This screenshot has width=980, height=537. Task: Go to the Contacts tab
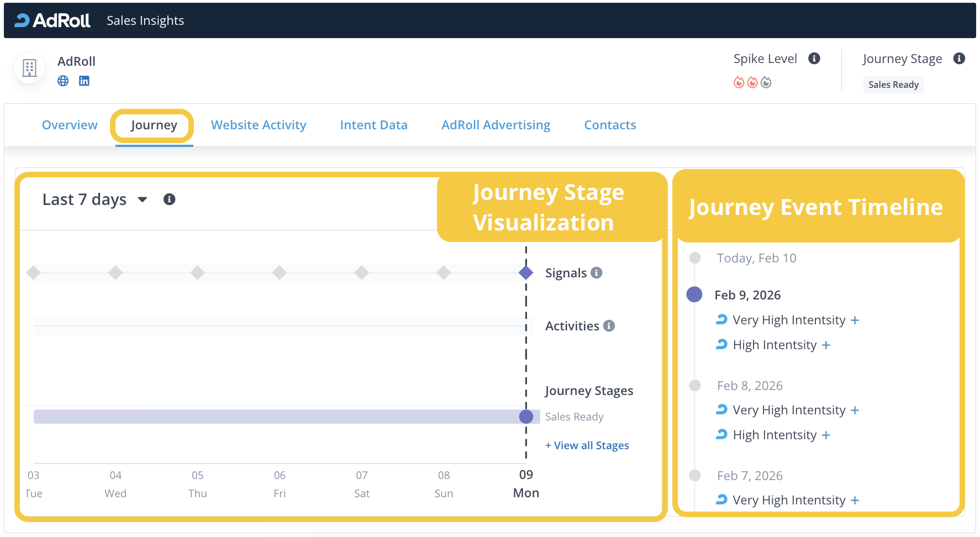[610, 125]
